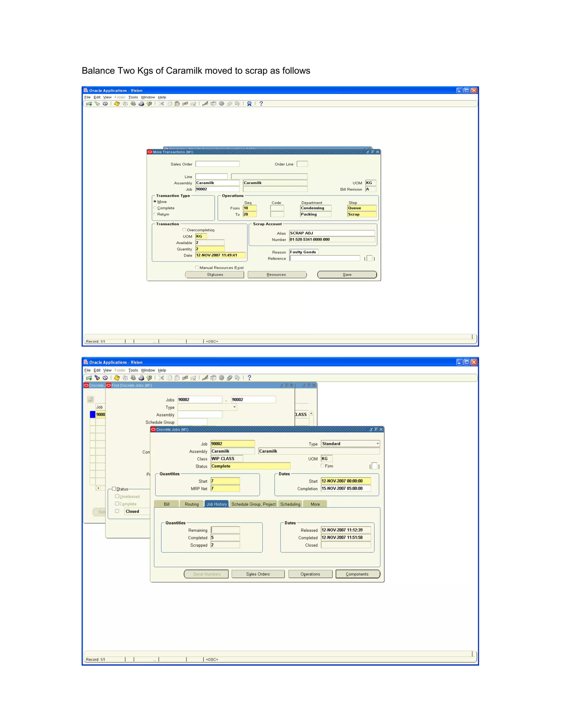Open the Scheduling tab in Discrete Jobs
Screen dimensions: 563x728
[290, 504]
